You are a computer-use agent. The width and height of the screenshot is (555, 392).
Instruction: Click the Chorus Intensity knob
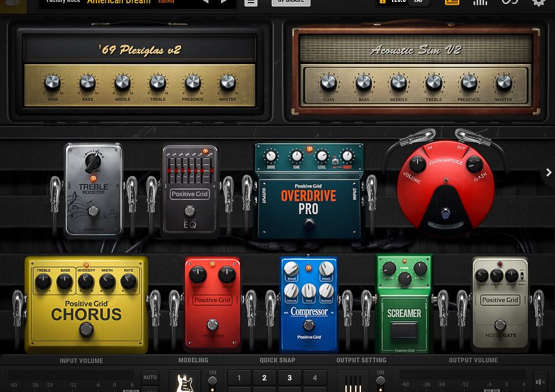tap(85, 281)
